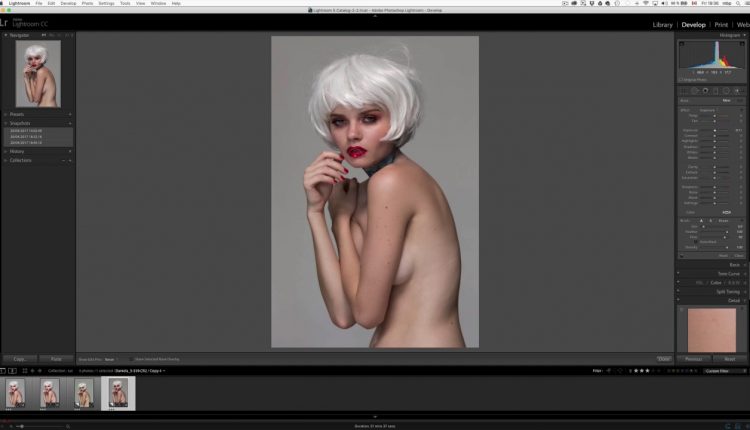Click the Done button in toolbar

click(663, 359)
